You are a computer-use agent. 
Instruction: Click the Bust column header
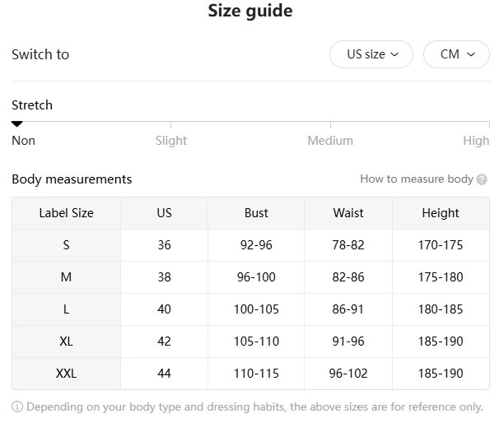[256, 213]
